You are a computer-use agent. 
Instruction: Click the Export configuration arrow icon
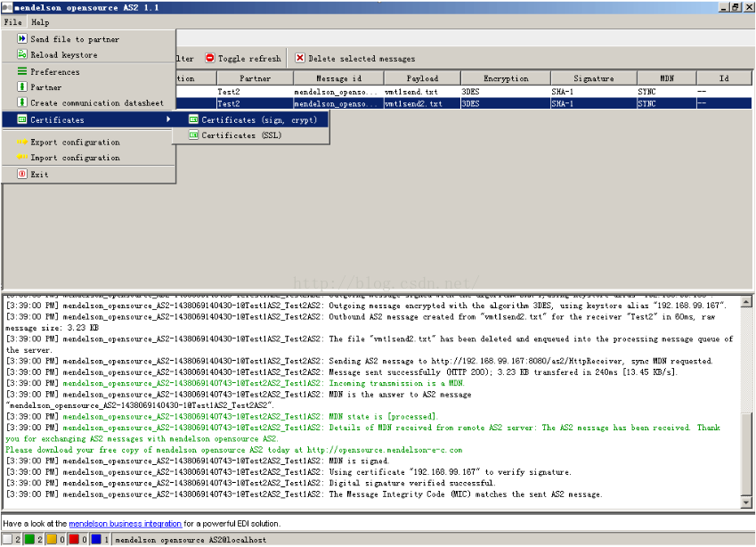click(x=21, y=142)
